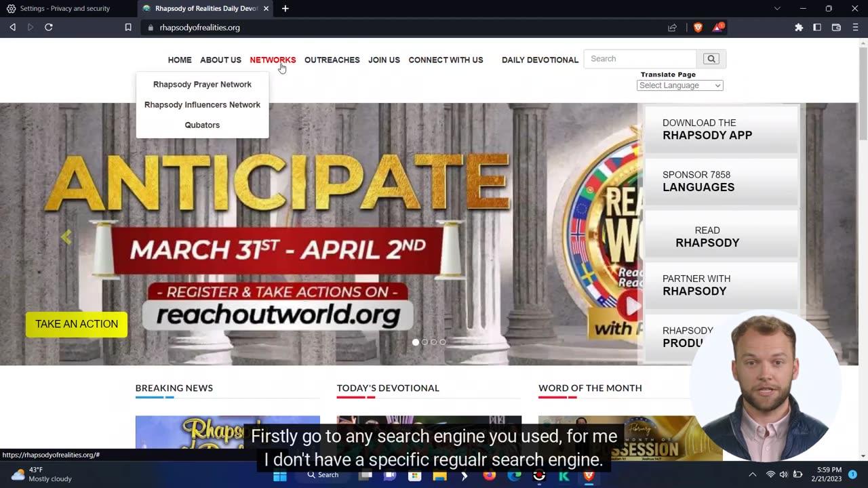Reload the current page
This screenshot has height=488, width=868.
point(49,27)
